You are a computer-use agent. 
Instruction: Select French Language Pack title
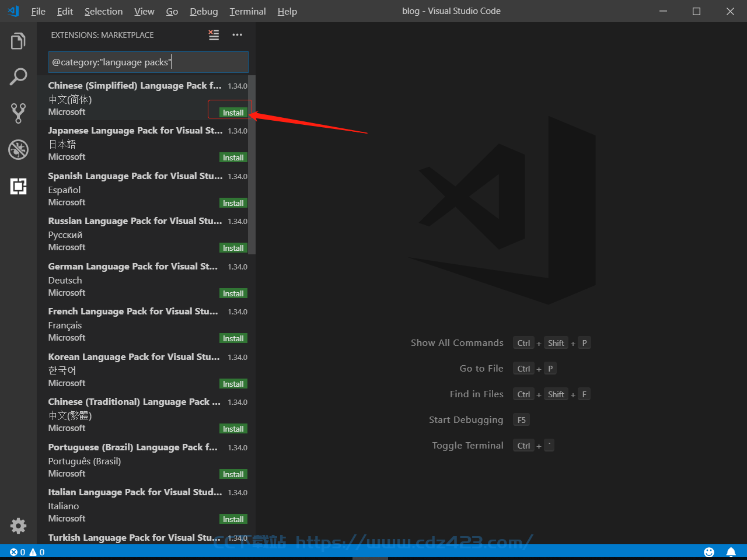point(133,311)
